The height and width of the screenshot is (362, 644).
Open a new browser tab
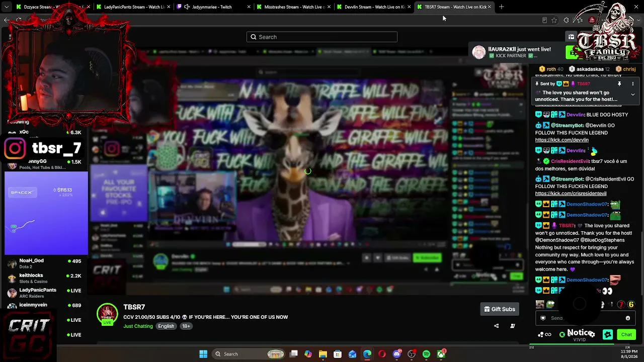(x=501, y=7)
